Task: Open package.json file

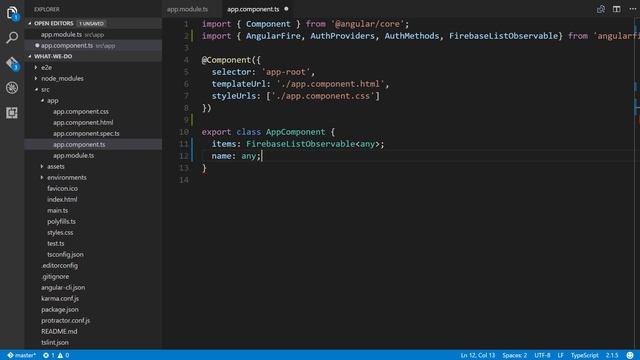Action: [x=60, y=310]
